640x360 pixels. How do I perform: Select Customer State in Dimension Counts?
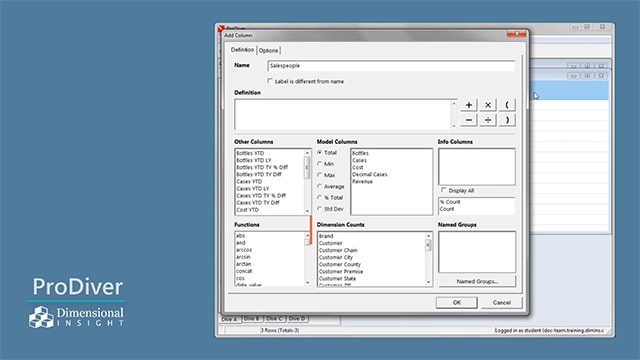[337, 278]
